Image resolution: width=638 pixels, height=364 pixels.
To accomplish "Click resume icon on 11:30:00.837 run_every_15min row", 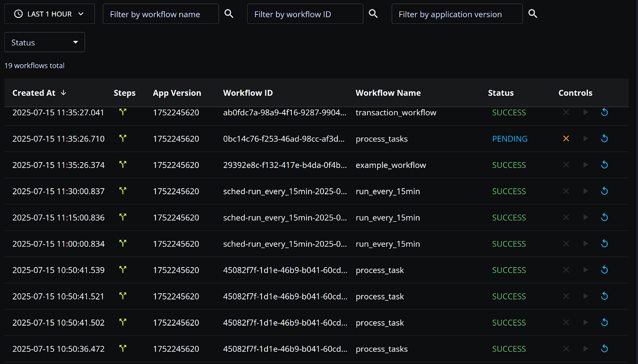I will click(x=585, y=191).
